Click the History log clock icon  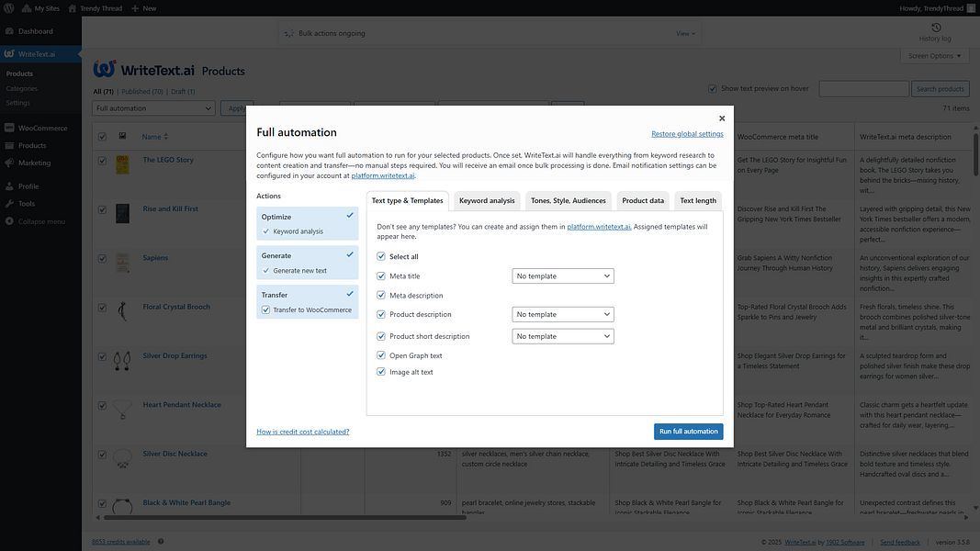[935, 27]
